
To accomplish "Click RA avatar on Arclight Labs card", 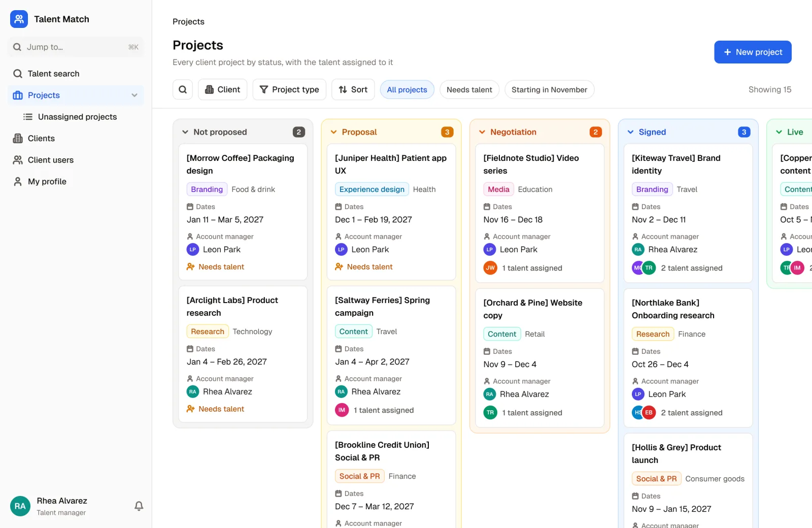I will tap(193, 391).
